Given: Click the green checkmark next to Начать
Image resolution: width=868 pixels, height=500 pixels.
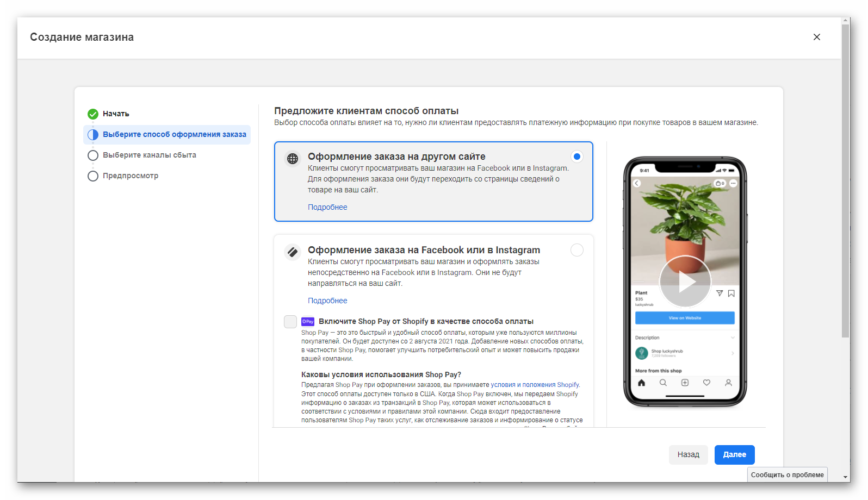Looking at the screenshot, I should pos(93,114).
